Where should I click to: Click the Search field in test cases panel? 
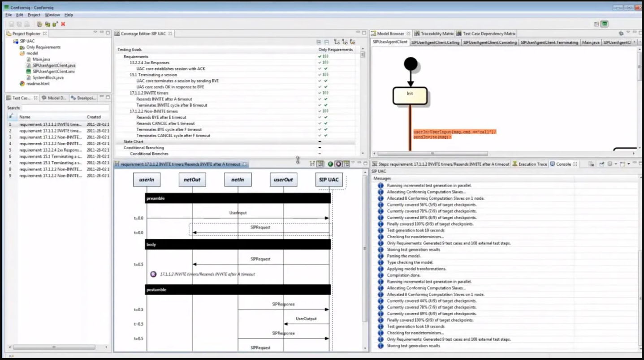tap(65, 108)
